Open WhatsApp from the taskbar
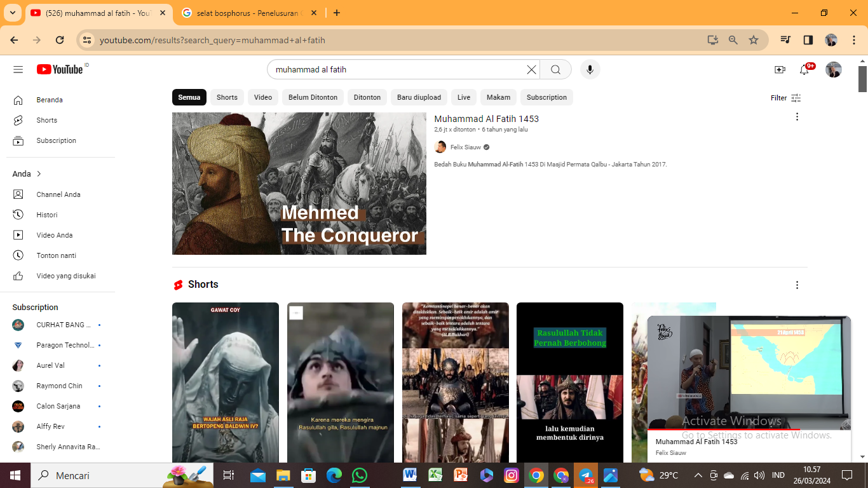Image resolution: width=868 pixels, height=488 pixels. tap(360, 475)
